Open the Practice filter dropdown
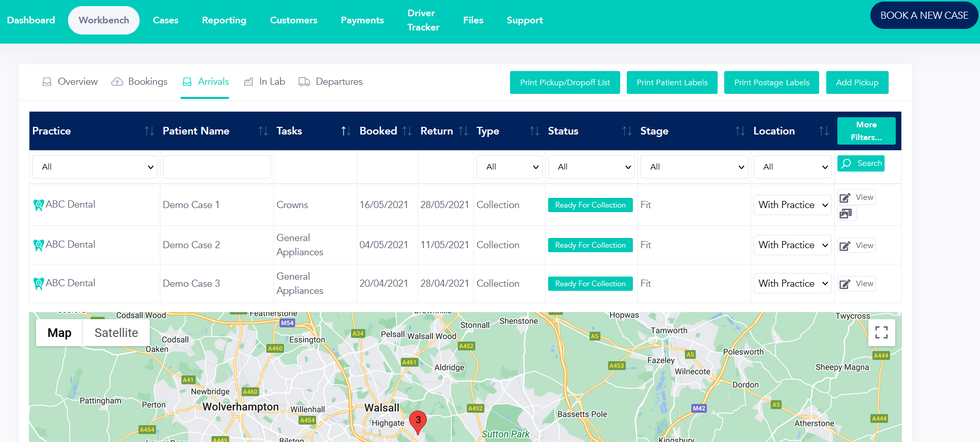Image resolution: width=980 pixels, height=442 pixels. pyautogui.click(x=95, y=167)
